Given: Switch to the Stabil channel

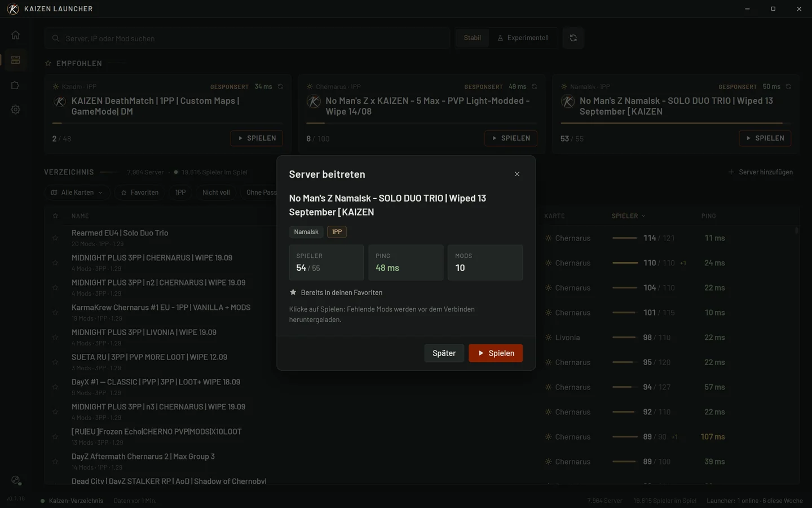Looking at the screenshot, I should [473, 38].
